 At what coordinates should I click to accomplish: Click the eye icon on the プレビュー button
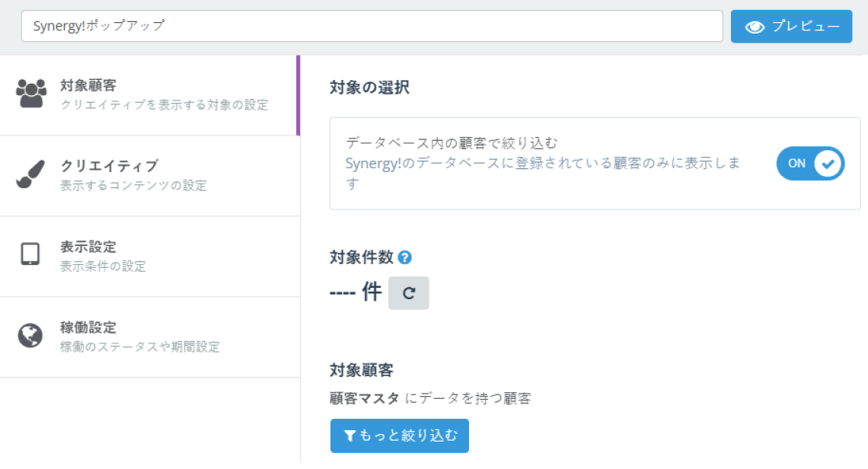[x=754, y=26]
